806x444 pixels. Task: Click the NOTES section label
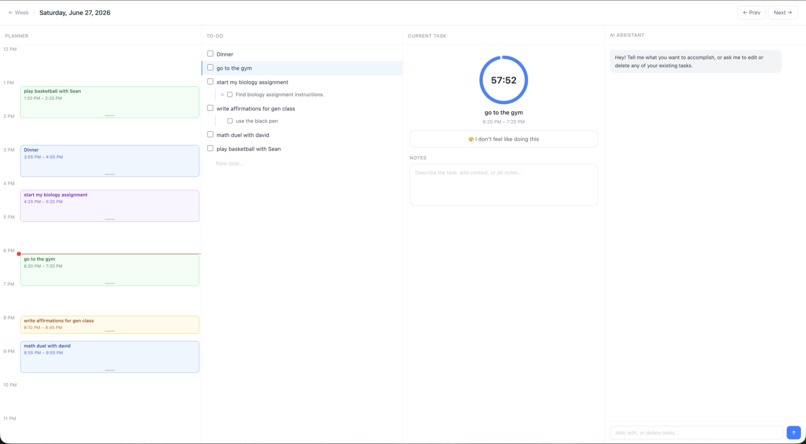pyautogui.click(x=418, y=158)
